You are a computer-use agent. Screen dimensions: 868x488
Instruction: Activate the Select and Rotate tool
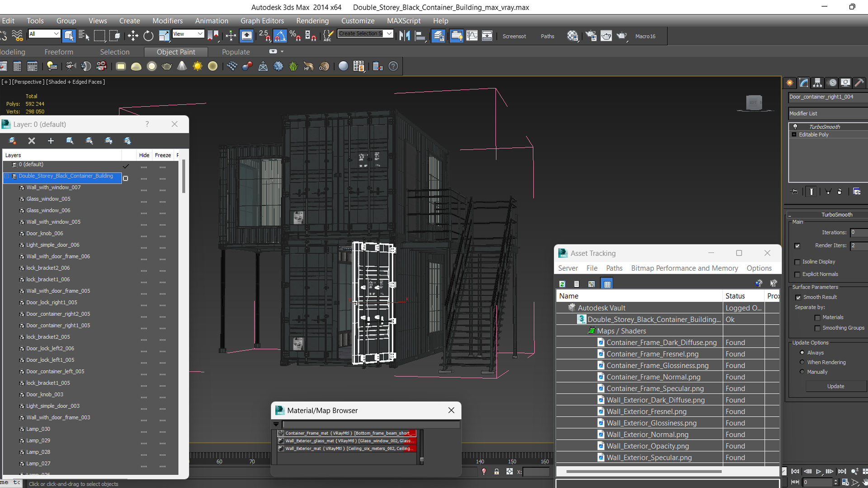pyautogui.click(x=148, y=36)
